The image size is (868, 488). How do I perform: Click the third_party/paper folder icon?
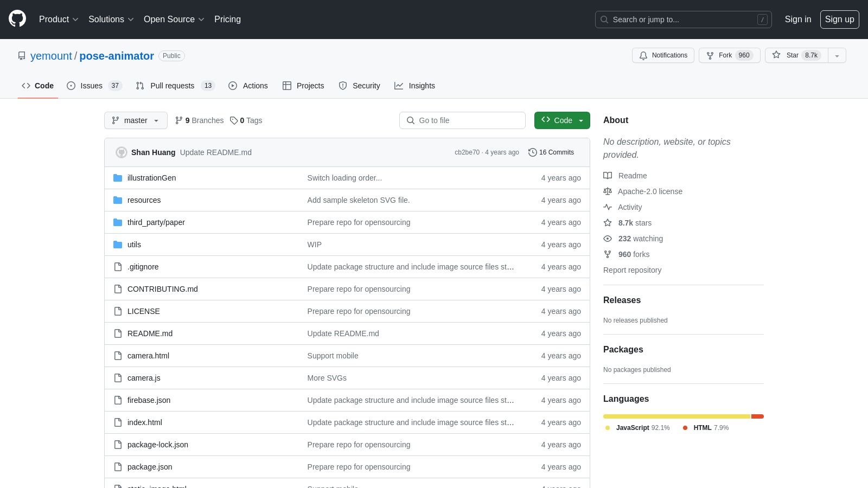tap(118, 222)
